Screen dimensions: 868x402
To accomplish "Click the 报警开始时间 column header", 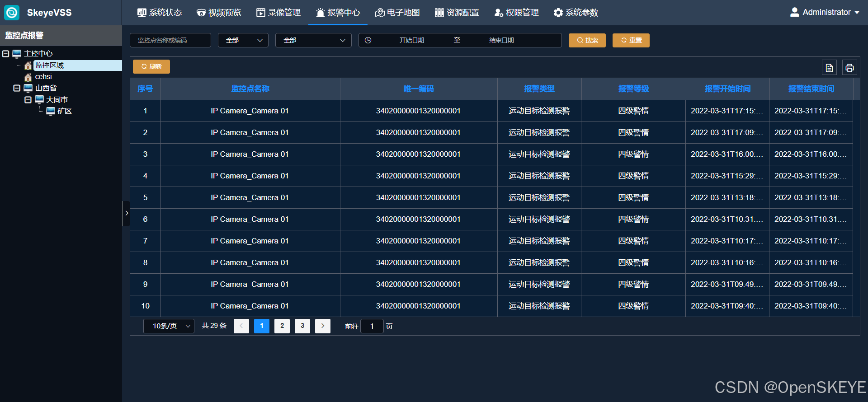I will coord(727,89).
